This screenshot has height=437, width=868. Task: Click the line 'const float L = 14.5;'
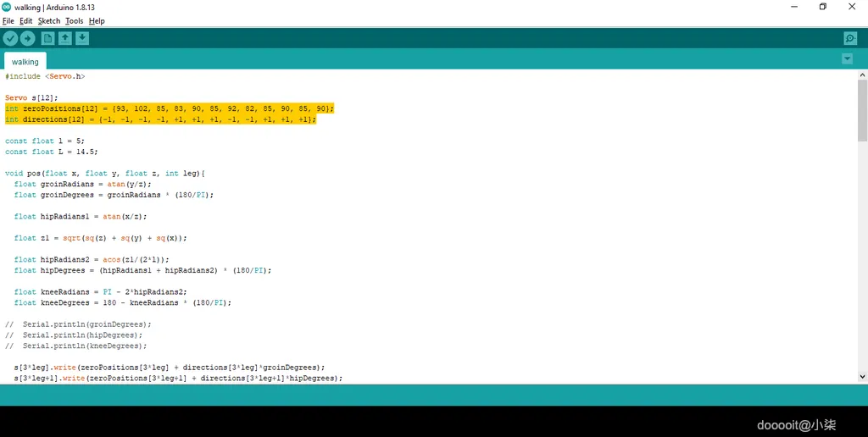point(52,152)
